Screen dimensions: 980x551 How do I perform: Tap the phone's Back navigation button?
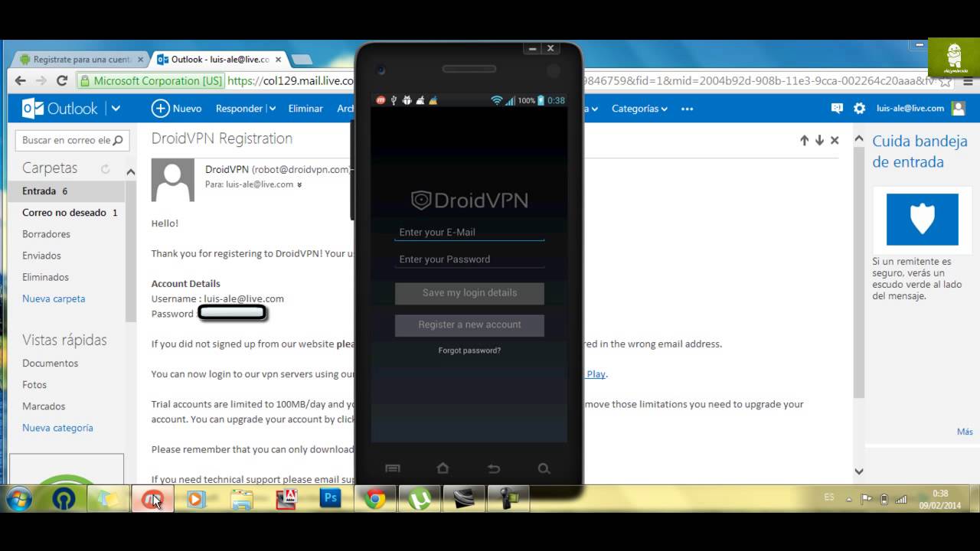(x=493, y=468)
